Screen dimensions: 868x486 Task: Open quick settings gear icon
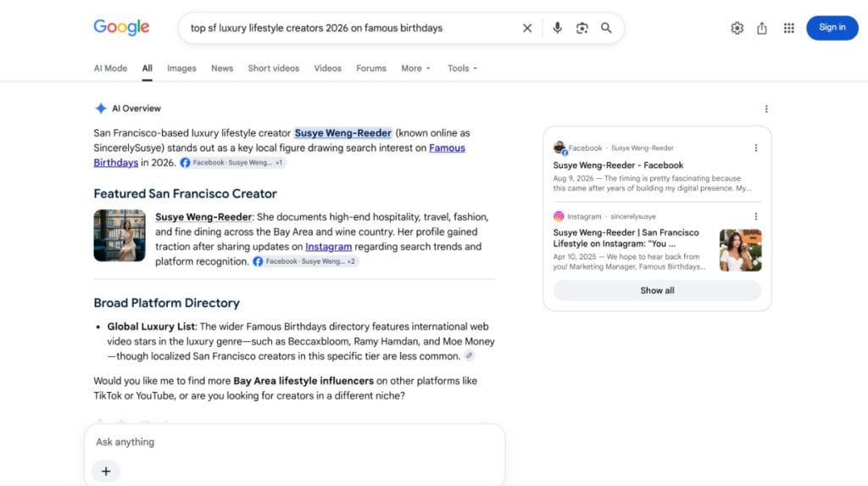click(x=737, y=28)
